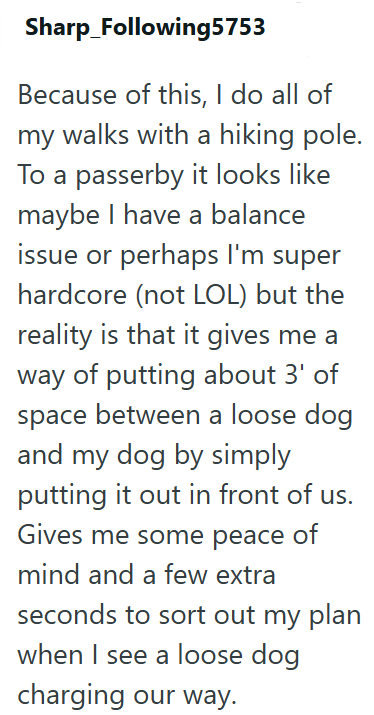
Task: Click the phrase "Because of this"
Action: click(x=111, y=96)
